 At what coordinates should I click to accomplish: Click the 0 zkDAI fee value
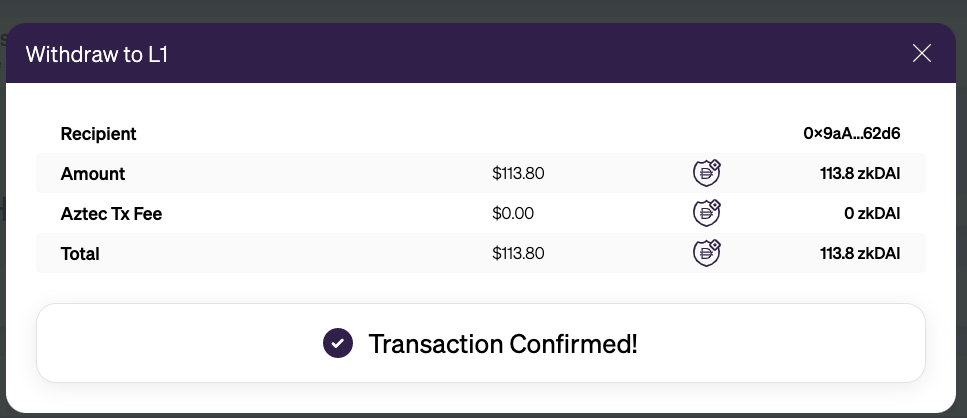(872, 213)
